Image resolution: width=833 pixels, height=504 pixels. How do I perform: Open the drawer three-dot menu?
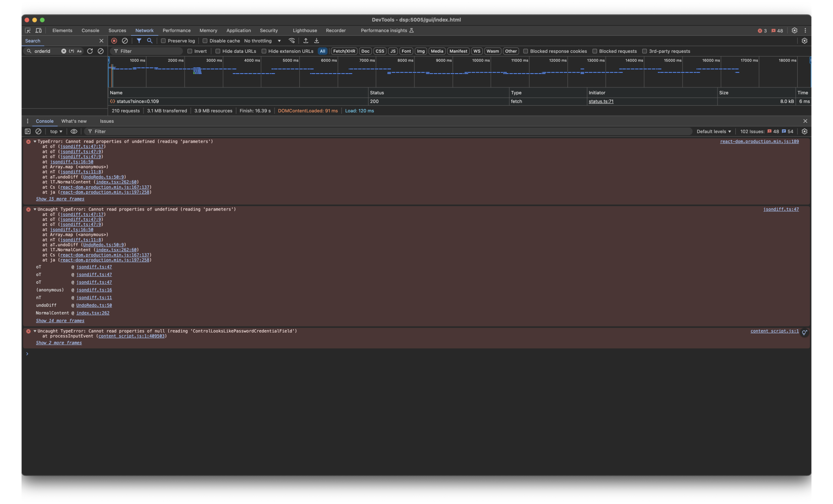click(x=27, y=121)
